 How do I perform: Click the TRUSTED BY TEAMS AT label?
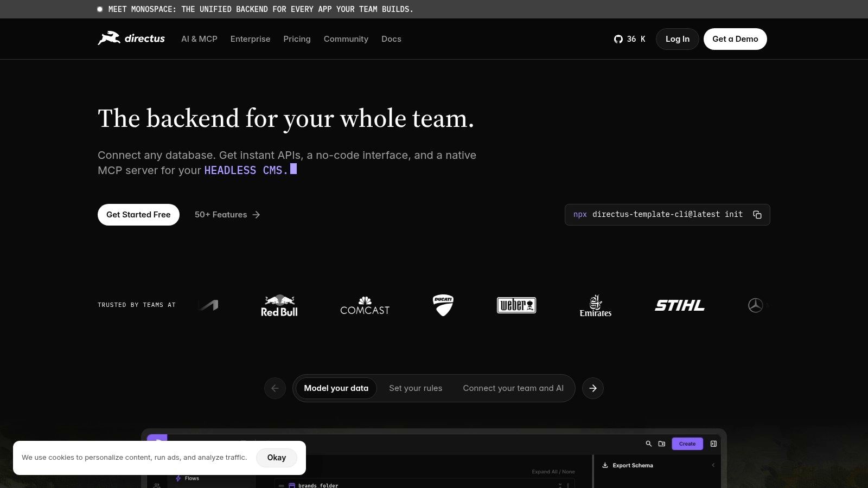point(137,305)
